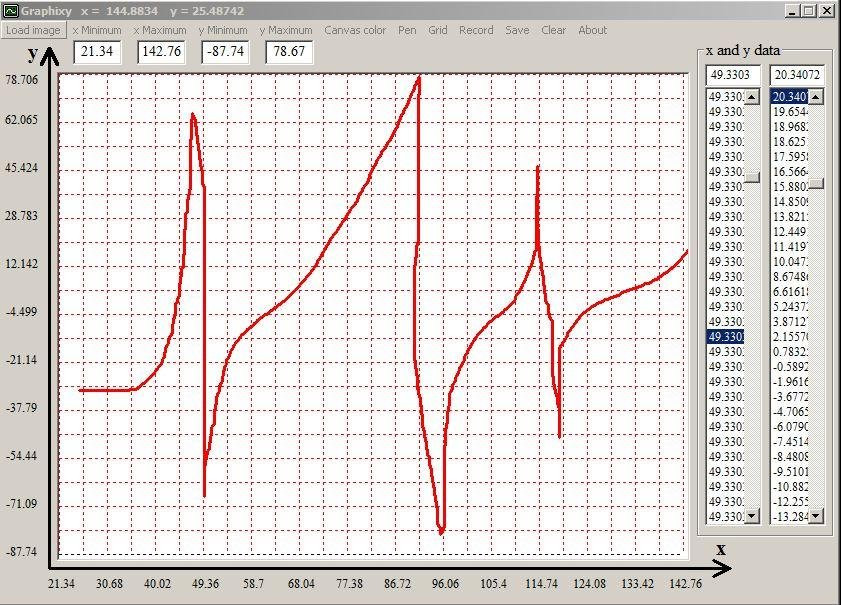
Task: Click the Load image button
Action: coord(33,30)
